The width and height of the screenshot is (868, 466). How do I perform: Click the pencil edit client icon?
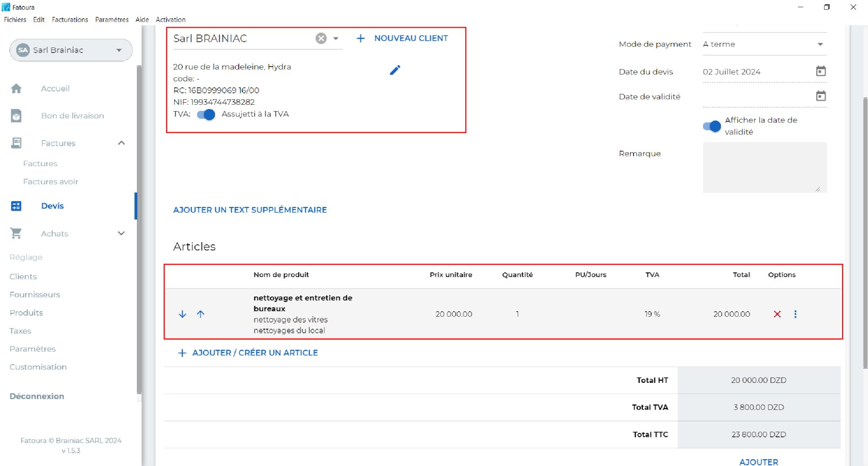pyautogui.click(x=395, y=70)
